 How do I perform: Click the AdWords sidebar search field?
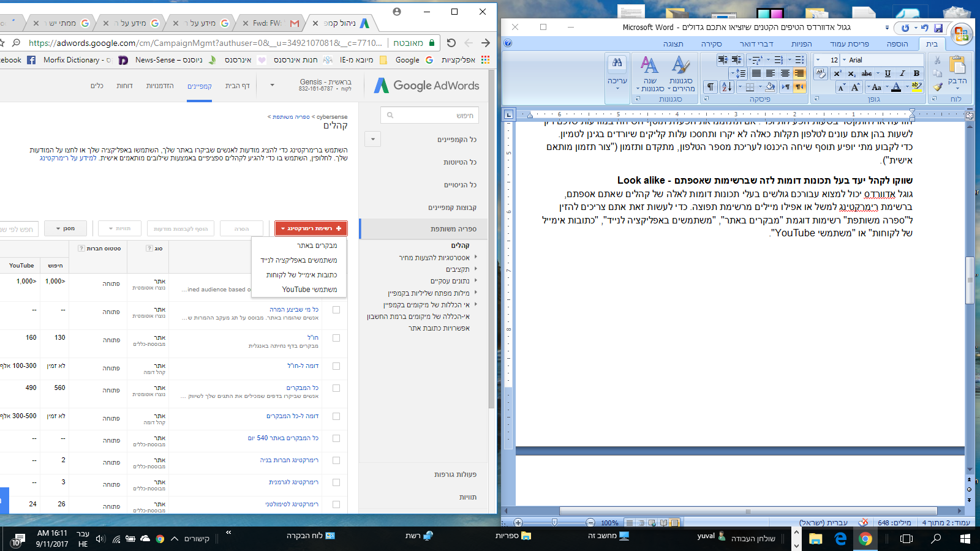[430, 115]
